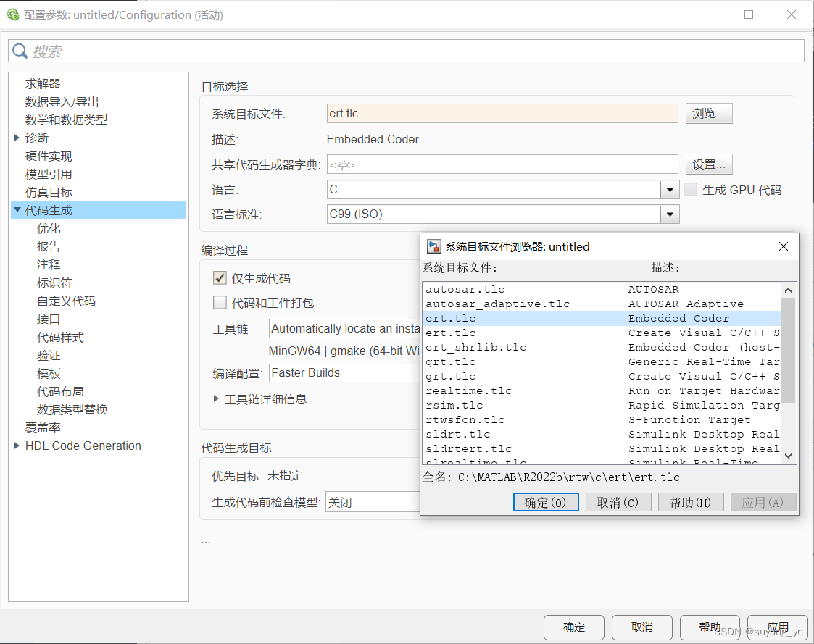814x644 pixels.
Task: Click 取消(C) in the browser dialog
Action: (618, 502)
